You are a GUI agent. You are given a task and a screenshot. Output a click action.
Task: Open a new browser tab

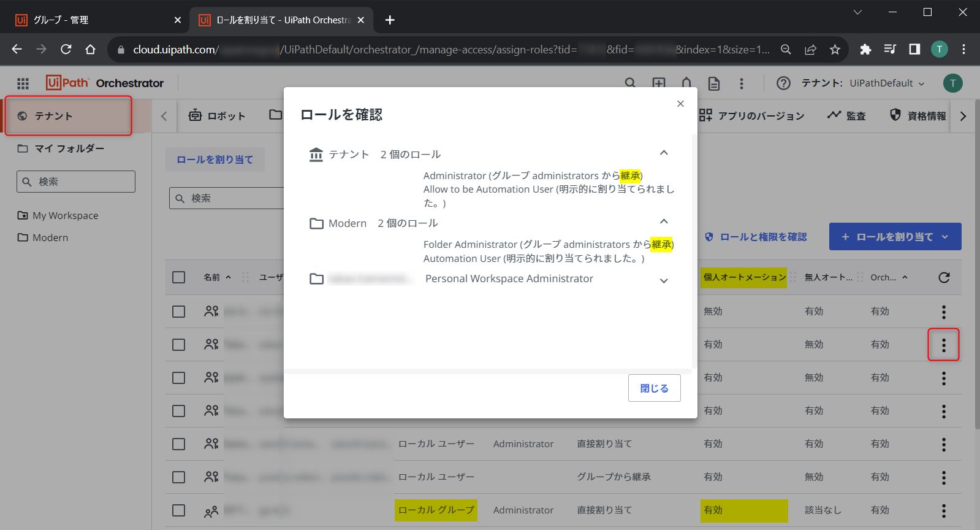coord(390,20)
